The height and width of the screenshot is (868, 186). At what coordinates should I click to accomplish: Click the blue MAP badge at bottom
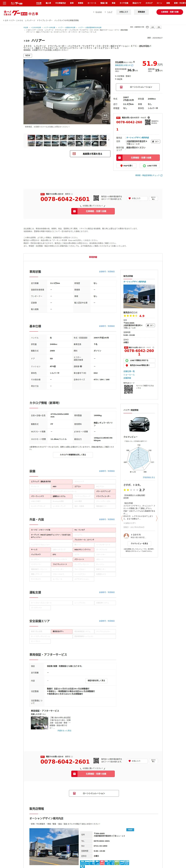tap(130, 830)
